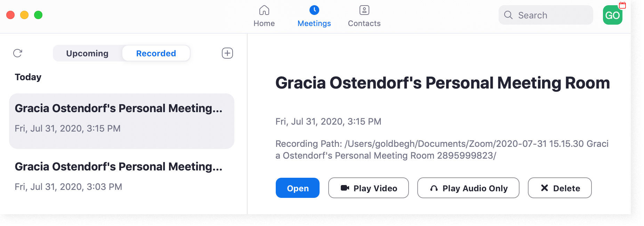
Task: Click the plus icon to add meeting
Action: 227,53
